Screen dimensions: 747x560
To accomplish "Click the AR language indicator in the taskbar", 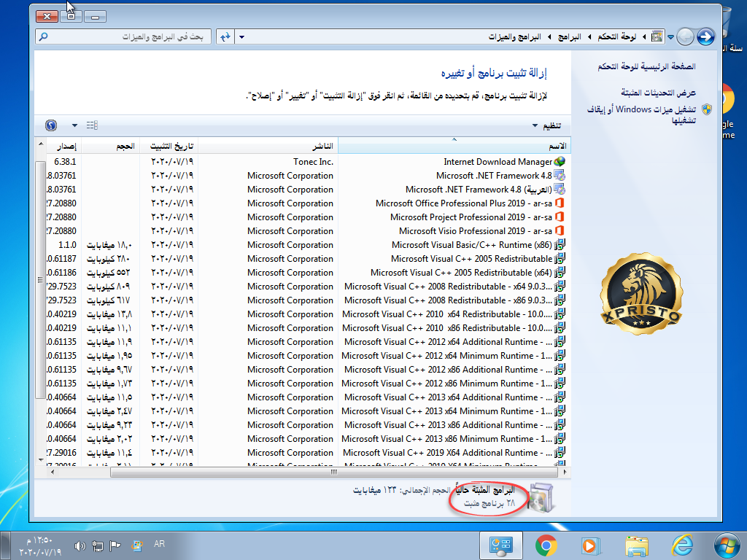I will [x=159, y=544].
